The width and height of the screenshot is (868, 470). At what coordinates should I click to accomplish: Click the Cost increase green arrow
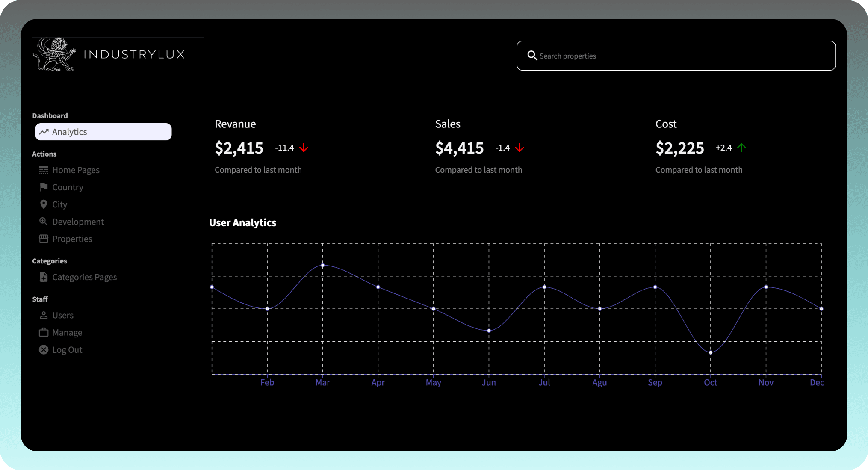pos(743,148)
